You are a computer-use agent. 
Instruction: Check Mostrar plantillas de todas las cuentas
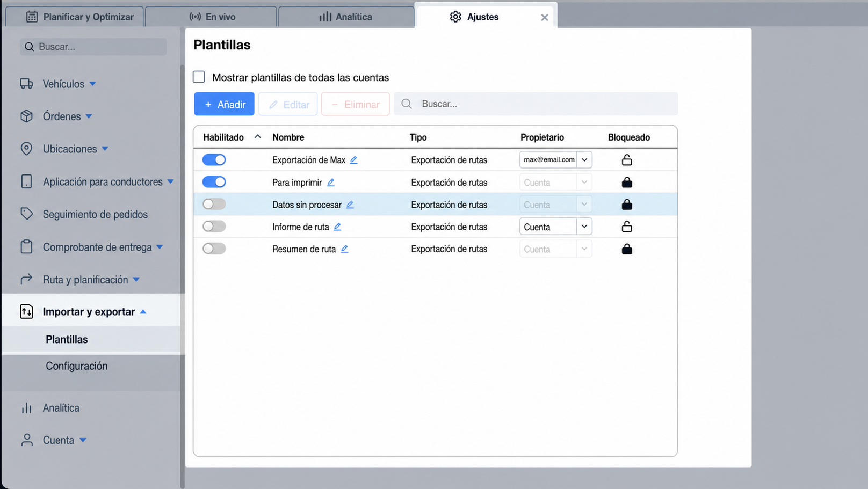point(199,77)
